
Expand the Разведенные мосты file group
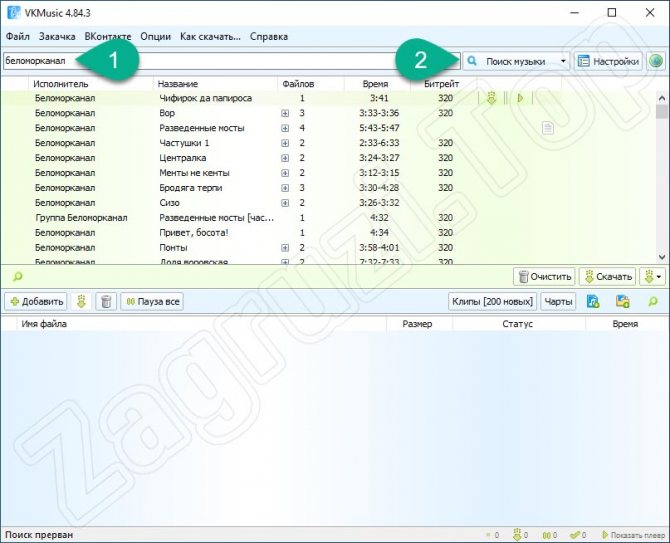(285, 128)
